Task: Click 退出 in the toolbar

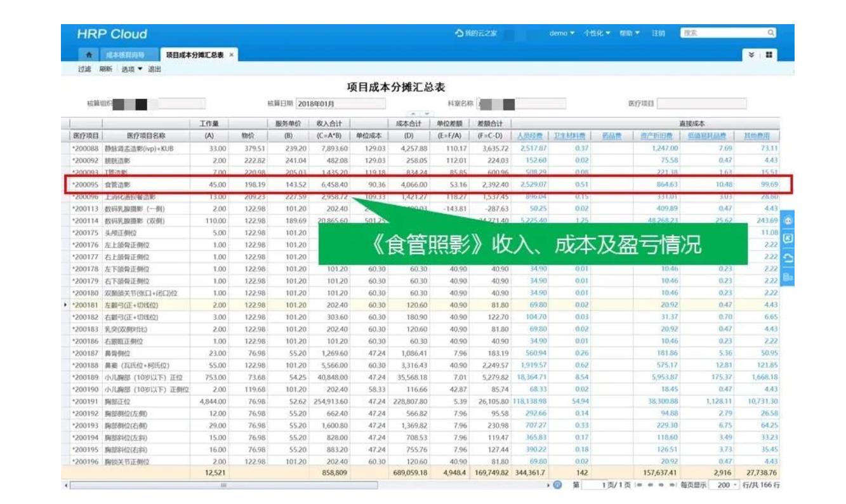Action: (154, 69)
